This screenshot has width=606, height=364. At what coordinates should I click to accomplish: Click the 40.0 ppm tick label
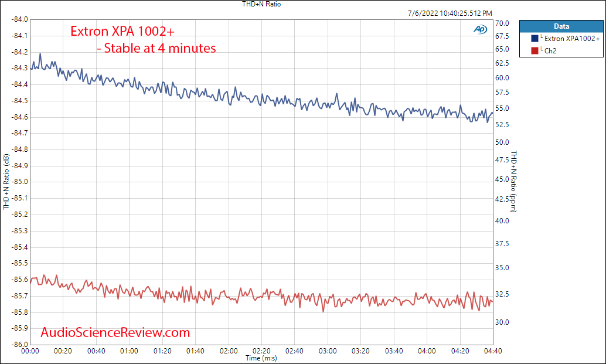[502, 221]
